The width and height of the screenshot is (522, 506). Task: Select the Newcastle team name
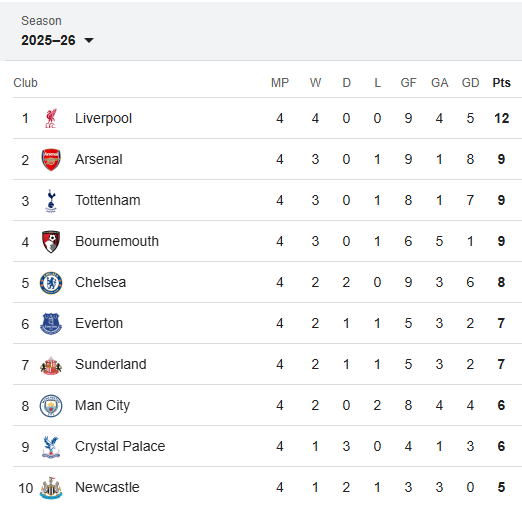tap(107, 487)
